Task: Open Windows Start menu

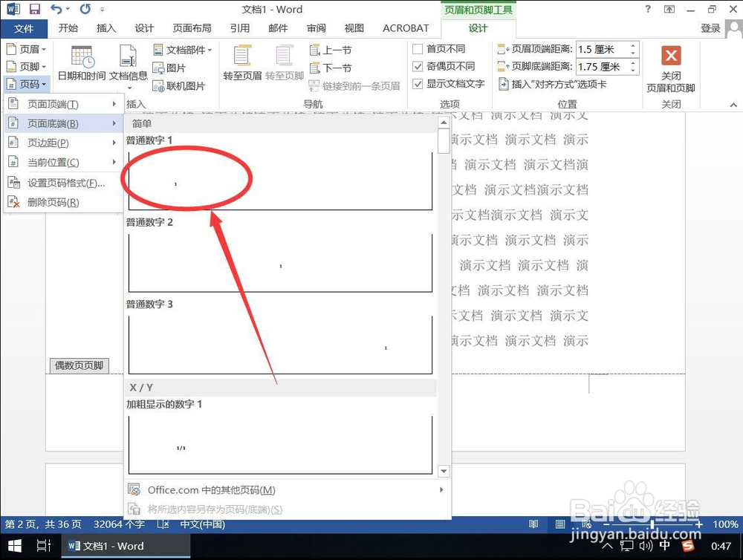Action: tap(15, 546)
